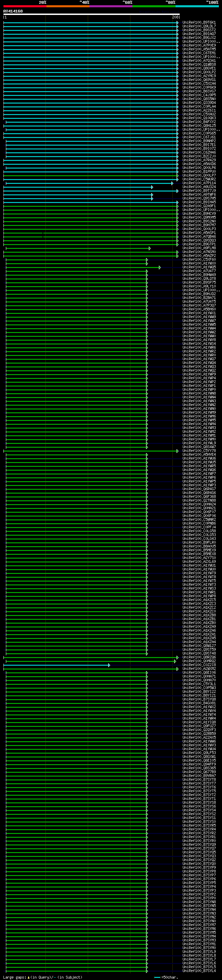Viewport: 222px width, 980px height.
Task: Click the UniRef100_A2ZAX5 label
Action: [199, 738]
